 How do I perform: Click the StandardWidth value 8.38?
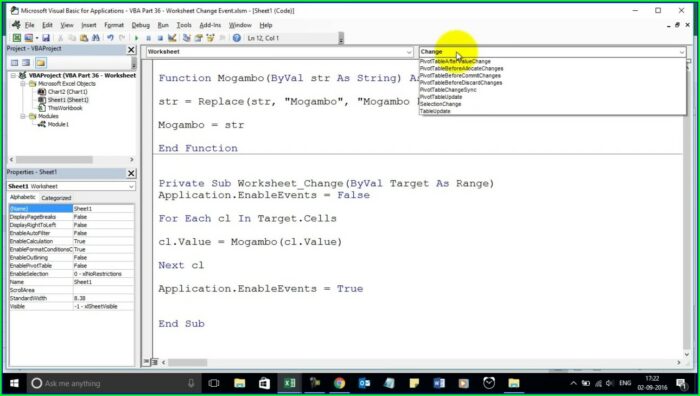point(103,298)
